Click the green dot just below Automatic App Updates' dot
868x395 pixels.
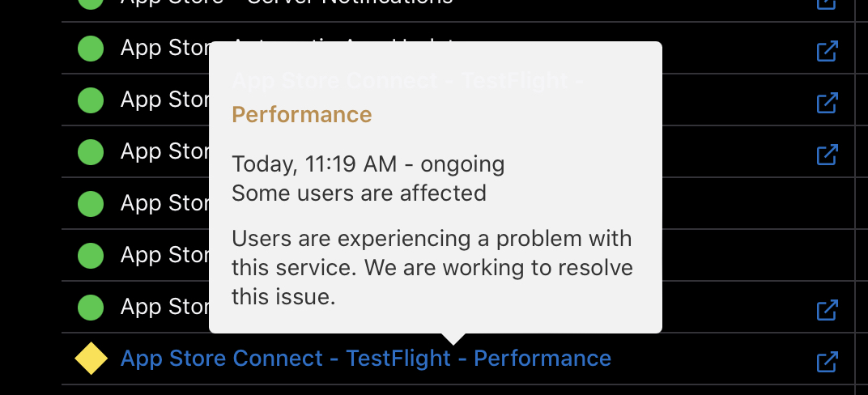[91, 100]
